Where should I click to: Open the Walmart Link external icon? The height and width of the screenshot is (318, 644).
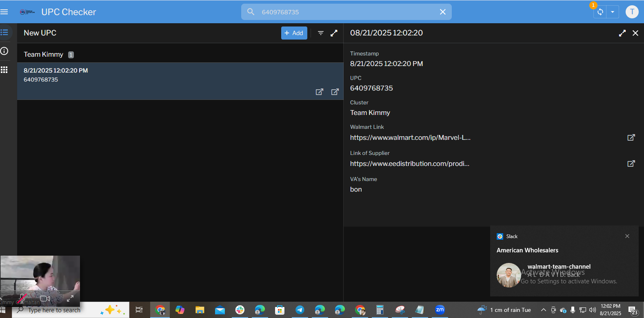[x=631, y=137]
